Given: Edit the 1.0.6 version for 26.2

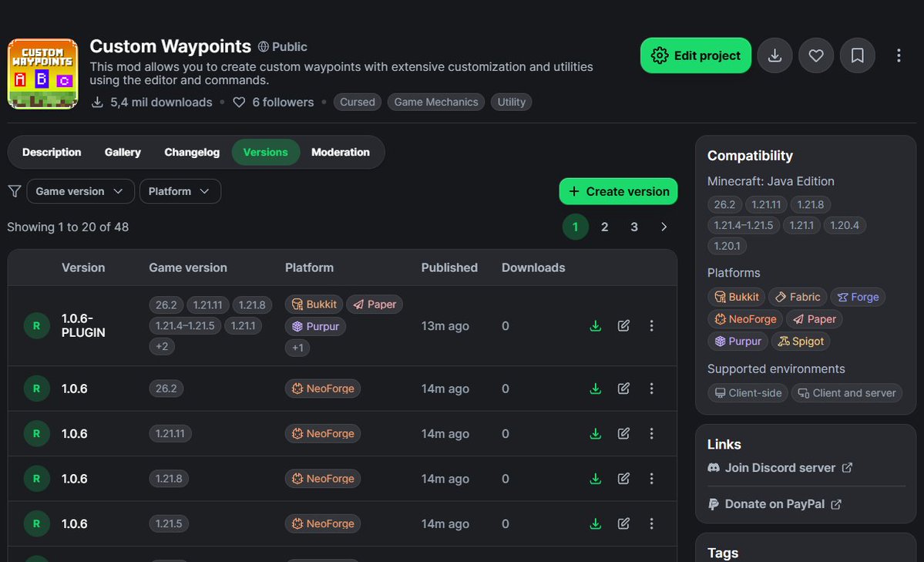Looking at the screenshot, I should (623, 389).
